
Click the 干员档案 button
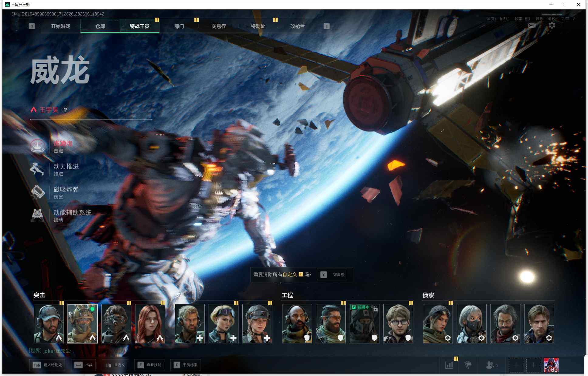(186, 365)
